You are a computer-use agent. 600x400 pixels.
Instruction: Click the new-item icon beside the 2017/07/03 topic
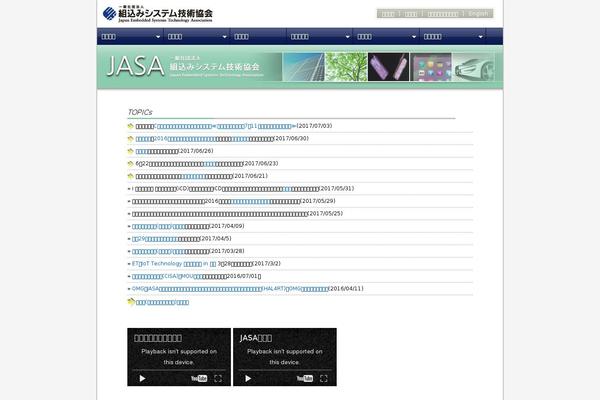tap(130, 126)
